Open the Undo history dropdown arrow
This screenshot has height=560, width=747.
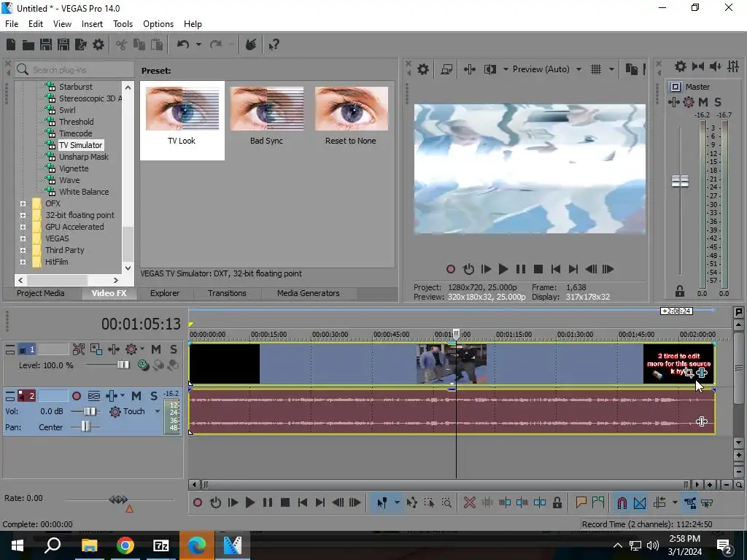[x=198, y=44]
